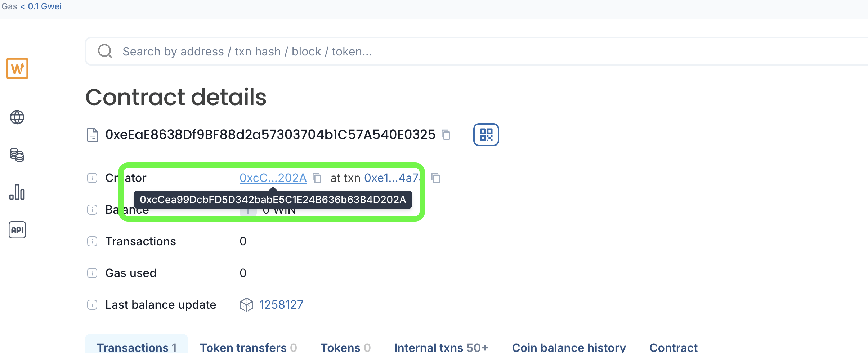Open the API sidebar icon

tap(17, 230)
